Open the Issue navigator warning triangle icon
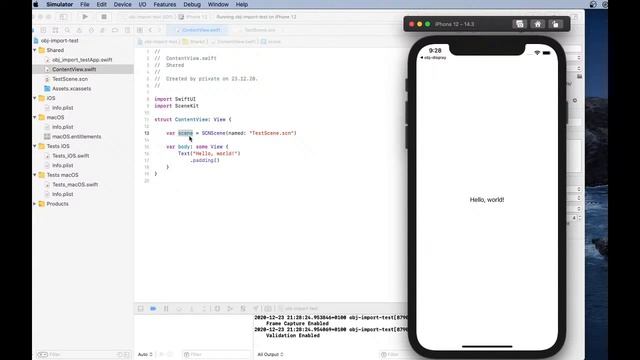Image resolution: width=640 pixels, height=360 pixels. 79,30
